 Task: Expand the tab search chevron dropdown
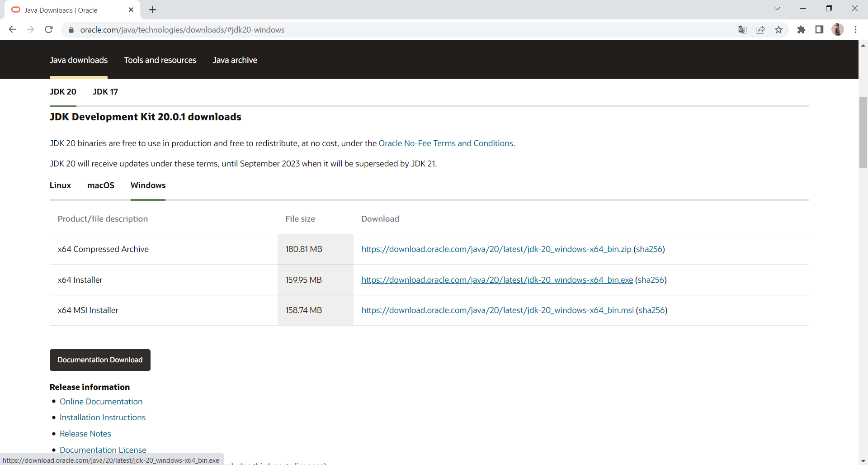tap(777, 9)
